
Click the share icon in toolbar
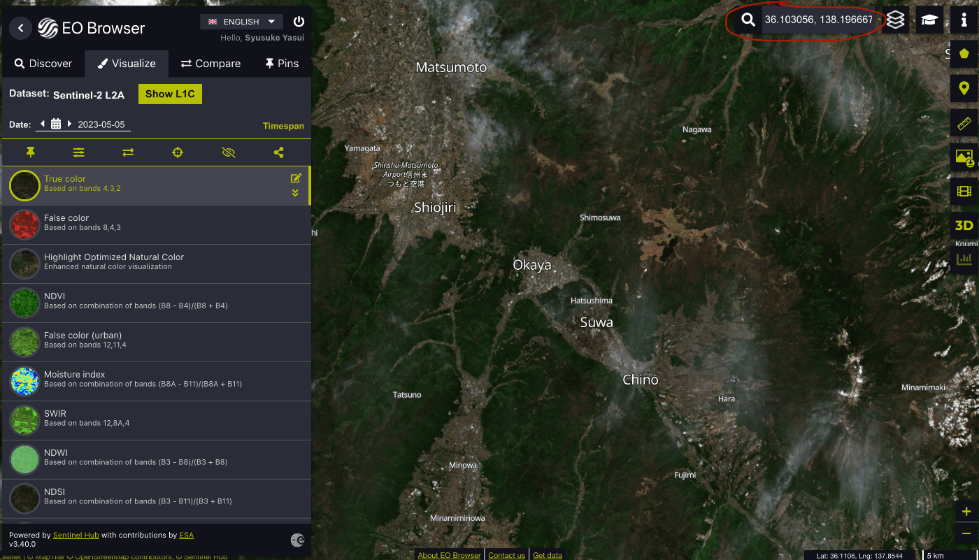278,152
